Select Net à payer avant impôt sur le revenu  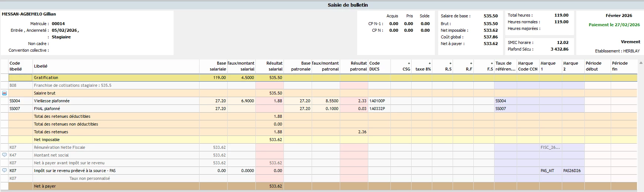(69, 163)
